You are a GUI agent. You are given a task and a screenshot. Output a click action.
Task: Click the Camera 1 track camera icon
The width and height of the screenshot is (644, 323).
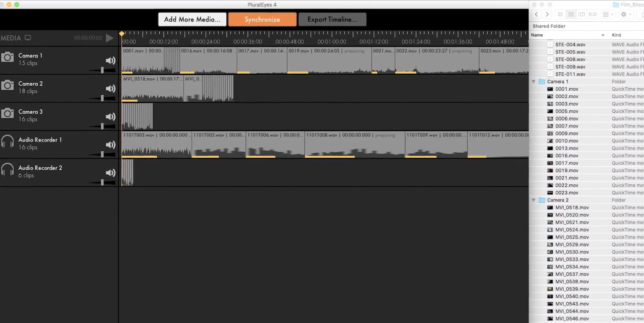pos(7,57)
